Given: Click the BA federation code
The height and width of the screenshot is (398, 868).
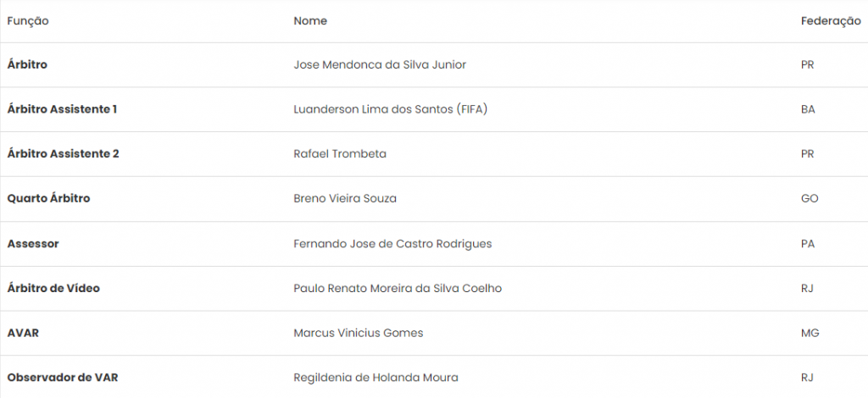Looking at the screenshot, I should pyautogui.click(x=808, y=109).
